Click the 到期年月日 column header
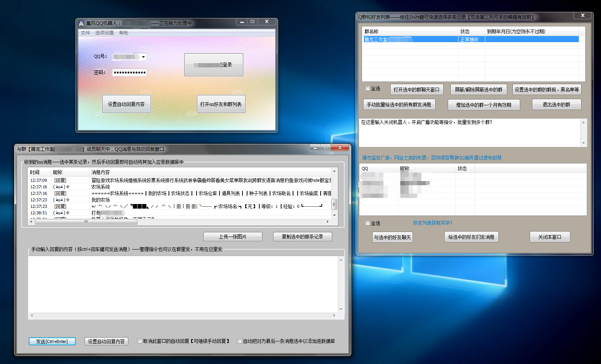Viewport: 601px width, 364px height. (x=532, y=31)
